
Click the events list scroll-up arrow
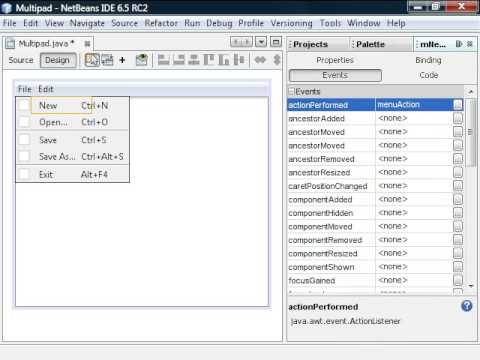pyautogui.click(x=470, y=91)
